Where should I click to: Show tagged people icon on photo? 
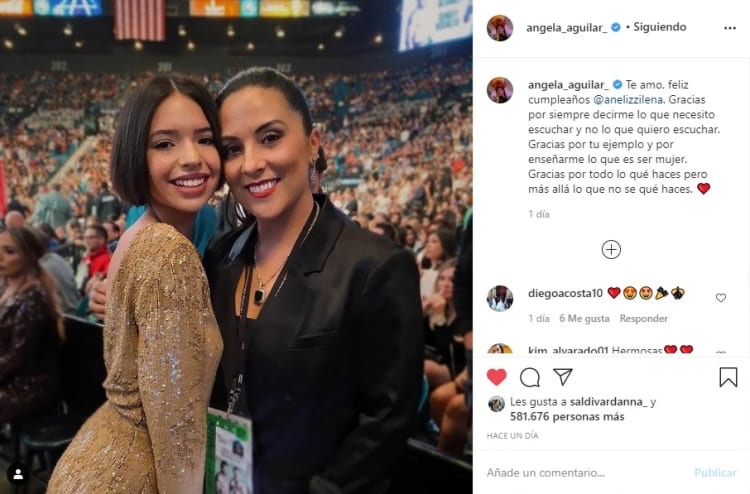pyautogui.click(x=18, y=474)
